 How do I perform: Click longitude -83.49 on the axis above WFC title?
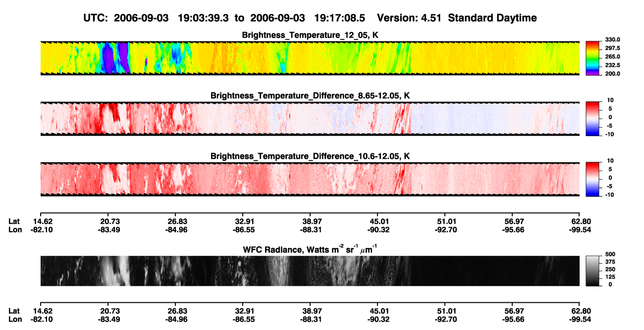(109, 230)
